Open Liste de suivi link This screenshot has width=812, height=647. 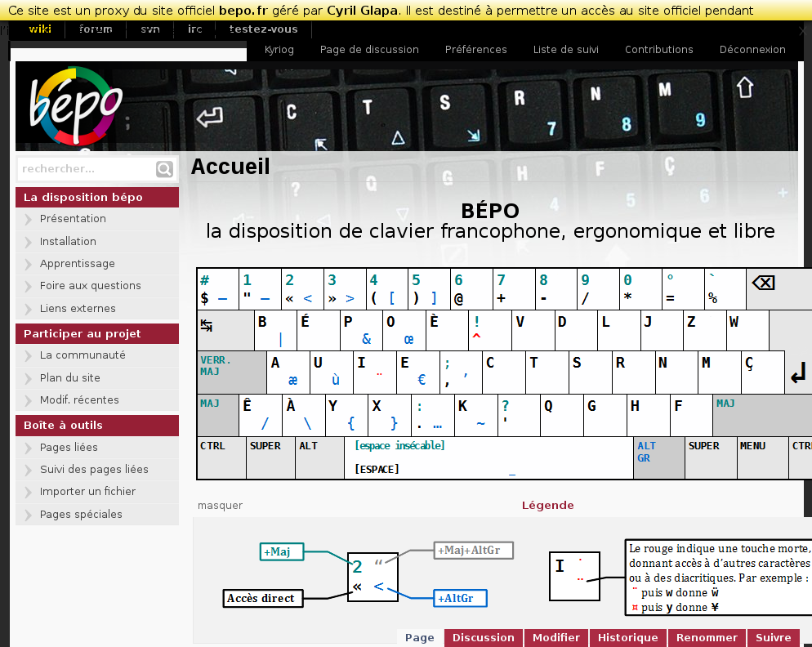[566, 49]
